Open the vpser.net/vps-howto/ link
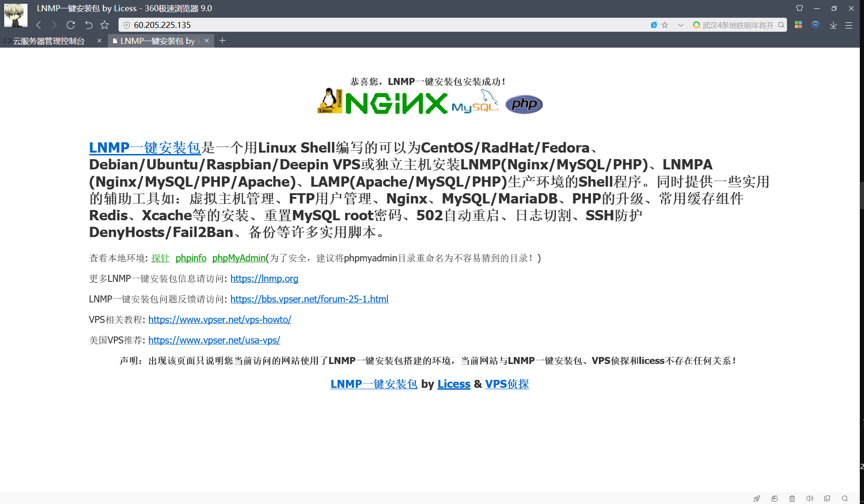 (x=220, y=320)
